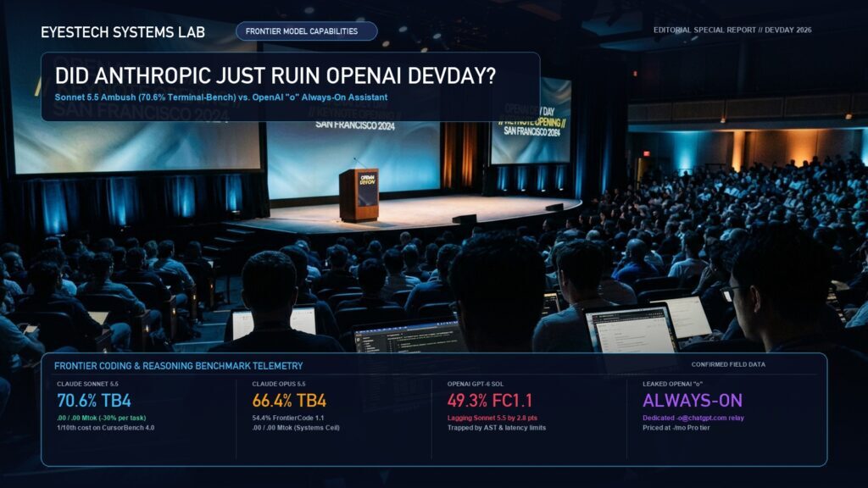Click the 'OPENAI GPT-6 SOL' label

point(476,384)
